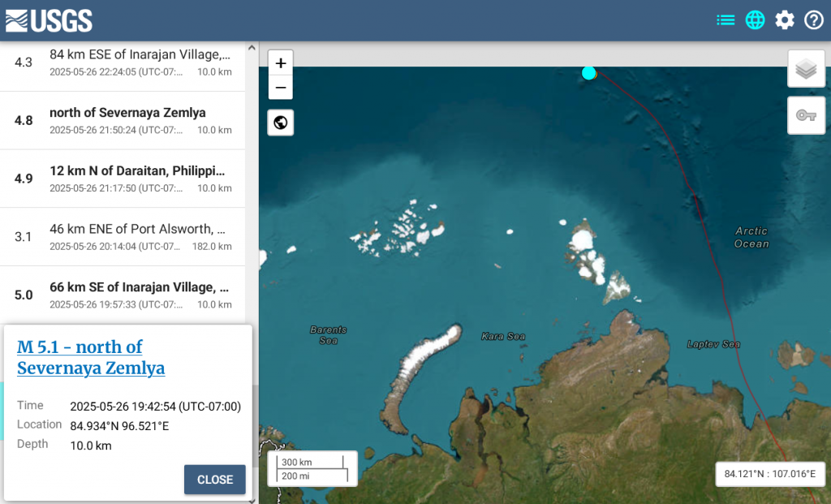Click the scroll-up arrow of the list
Screen dimensions: 831x504
(252, 48)
